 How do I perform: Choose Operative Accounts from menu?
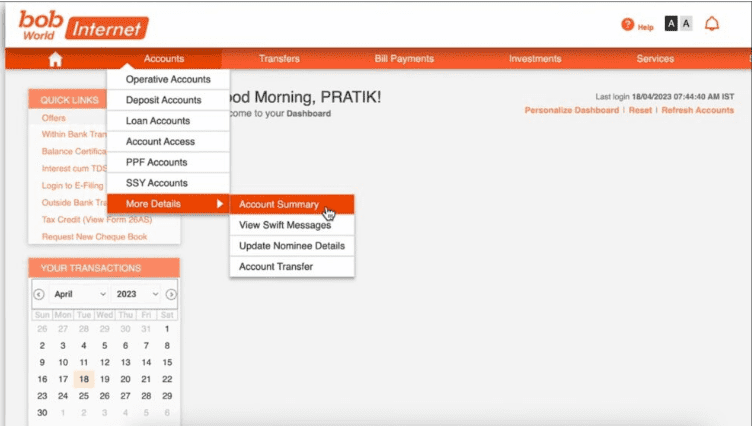[168, 79]
